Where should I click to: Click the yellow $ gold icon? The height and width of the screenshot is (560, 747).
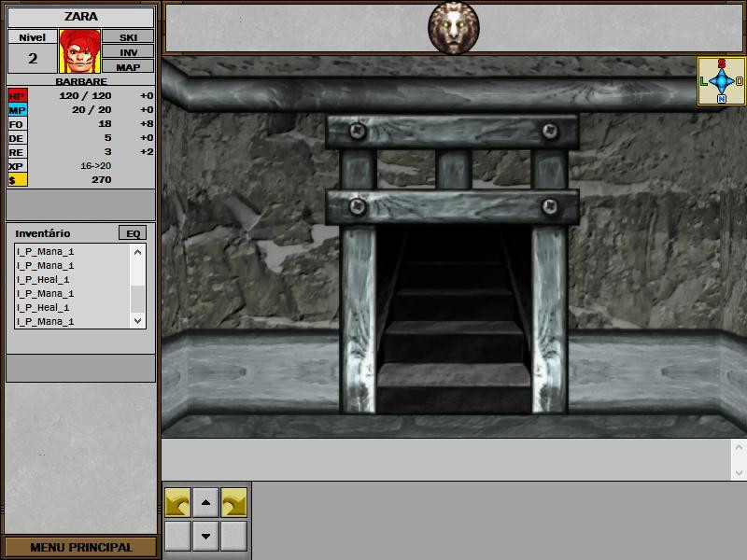[18, 180]
